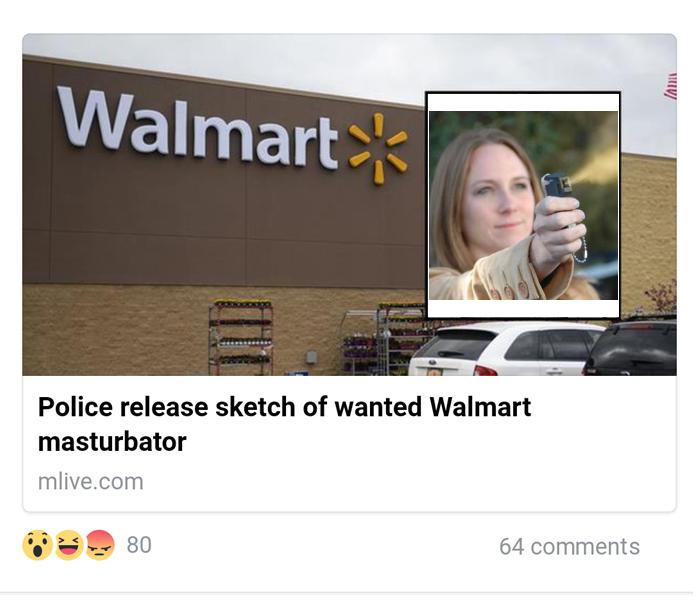The image size is (697, 600).
Task: Click the dark SUV beside the white car
Action: [x=631, y=347]
